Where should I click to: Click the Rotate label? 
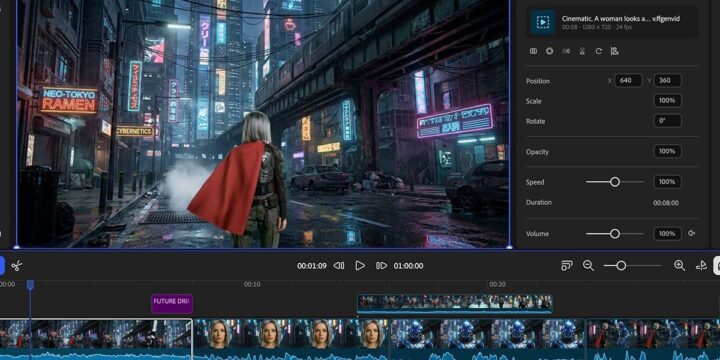coord(535,121)
